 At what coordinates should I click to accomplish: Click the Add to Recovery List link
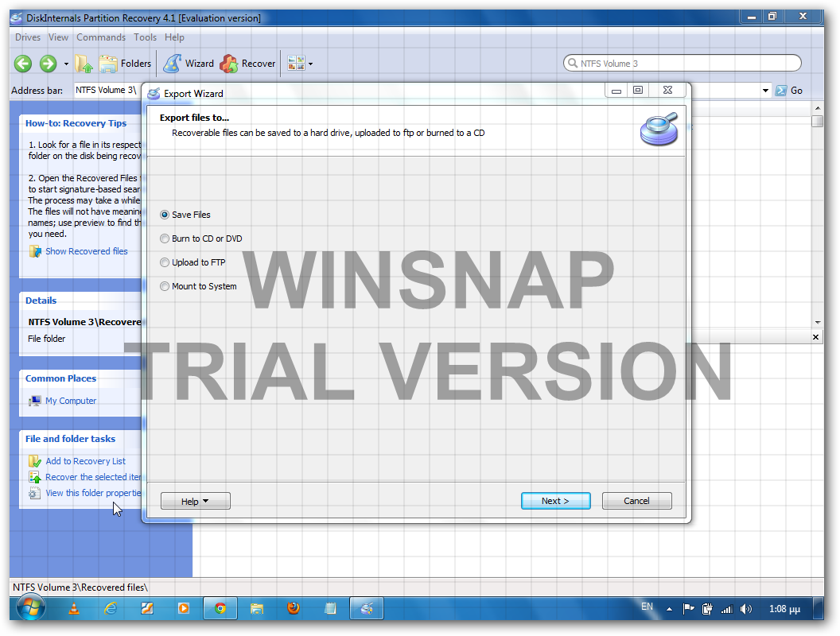coord(86,461)
